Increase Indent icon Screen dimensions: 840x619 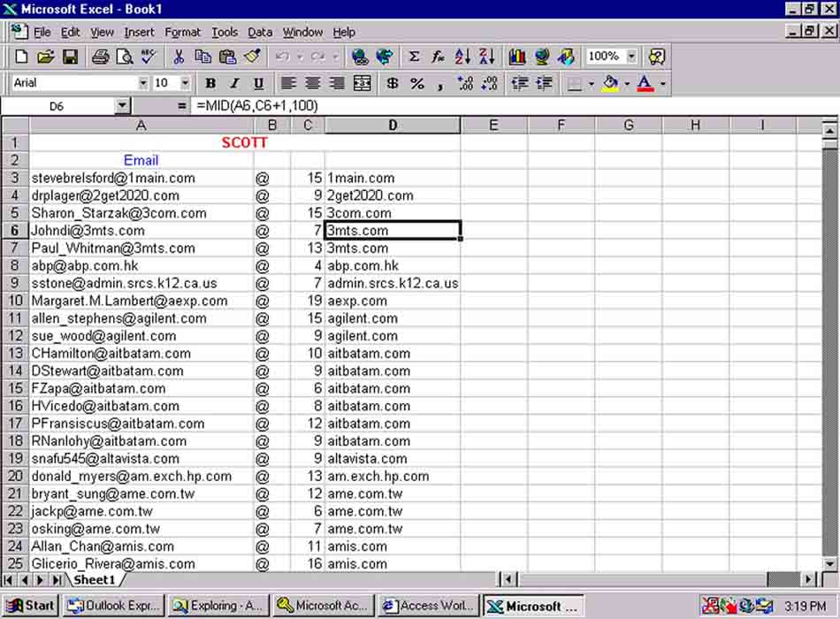[x=544, y=83]
